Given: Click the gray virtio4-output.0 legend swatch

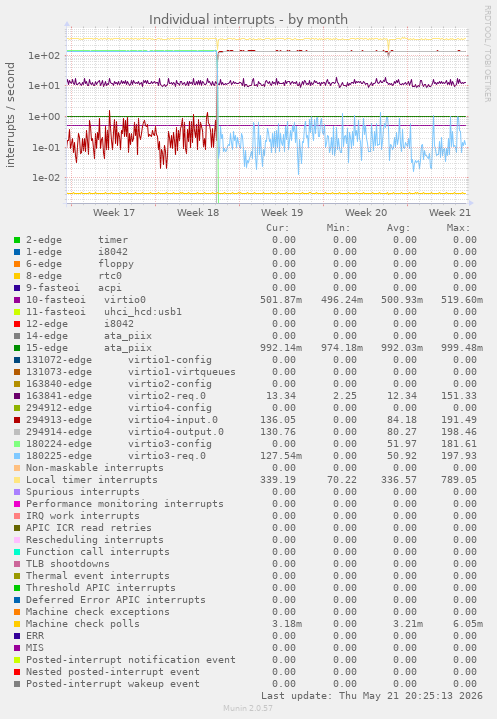Looking at the screenshot, I should click(17, 432).
